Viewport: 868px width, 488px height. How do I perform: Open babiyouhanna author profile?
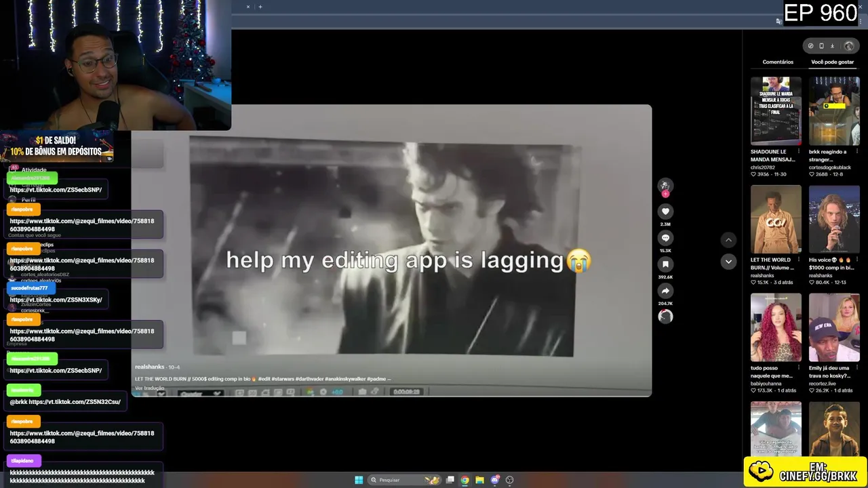point(767,384)
